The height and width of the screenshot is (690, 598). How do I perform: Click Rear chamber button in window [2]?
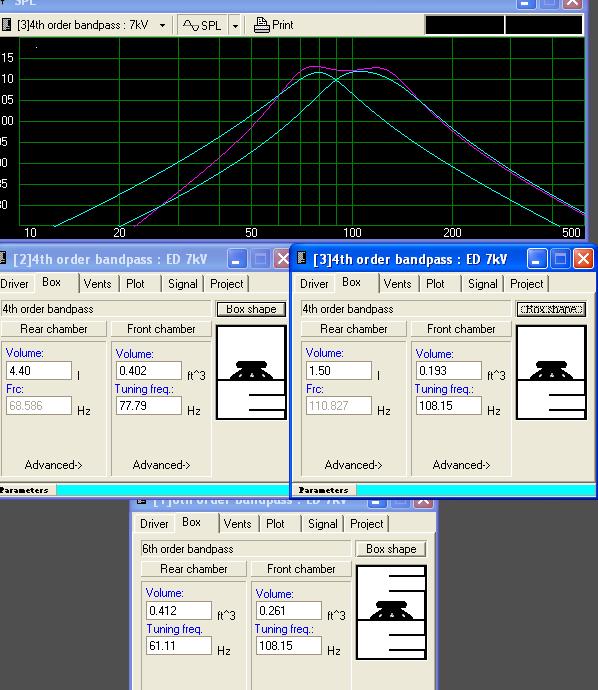click(x=54, y=329)
